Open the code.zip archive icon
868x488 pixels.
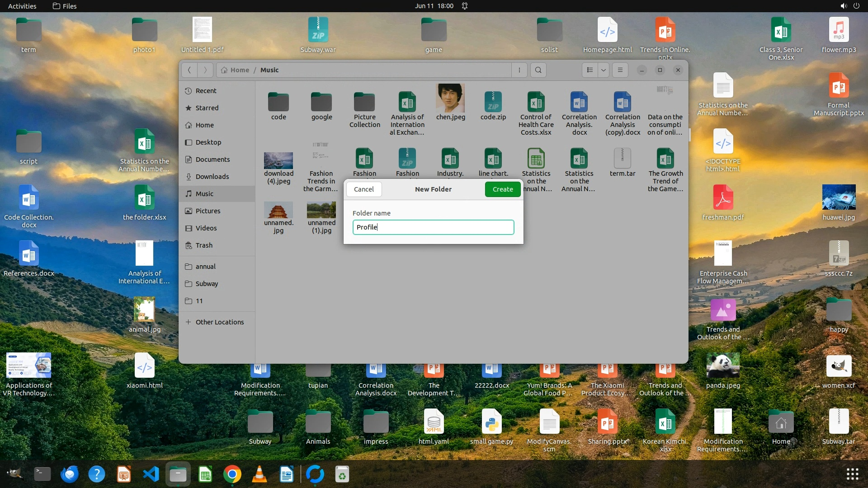coord(493,102)
